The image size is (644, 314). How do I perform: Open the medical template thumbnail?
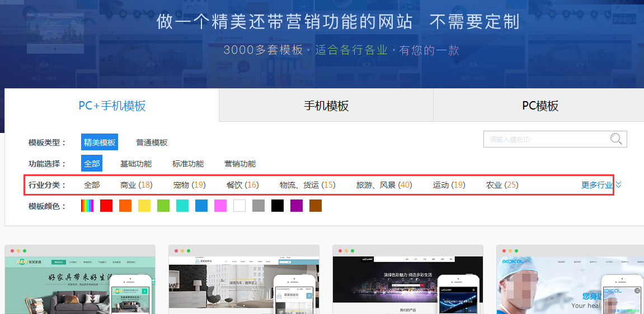570,282
